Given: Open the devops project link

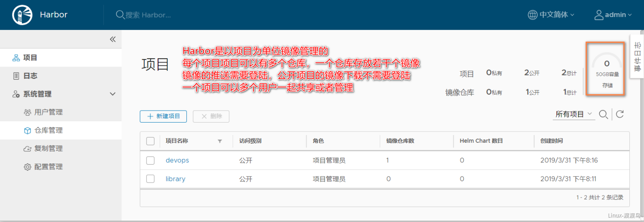Looking at the screenshot, I should coord(177,160).
